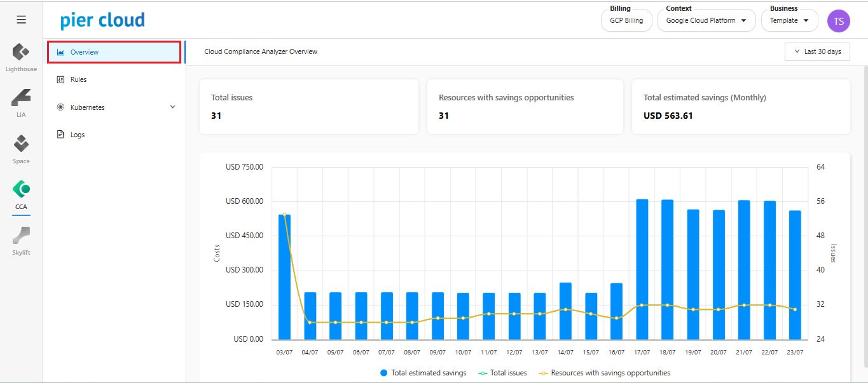
Task: Open the Context Google Cloud Platform dropdown
Action: (706, 20)
